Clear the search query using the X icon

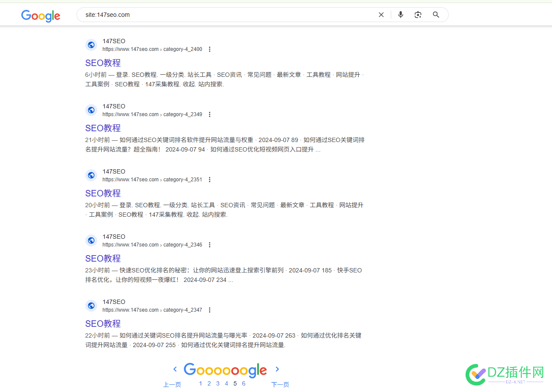pos(381,14)
